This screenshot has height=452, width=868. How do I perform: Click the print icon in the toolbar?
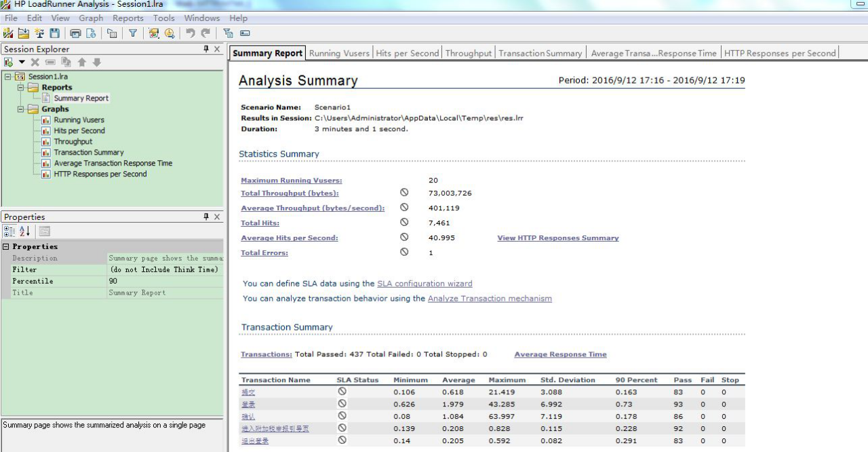click(75, 33)
